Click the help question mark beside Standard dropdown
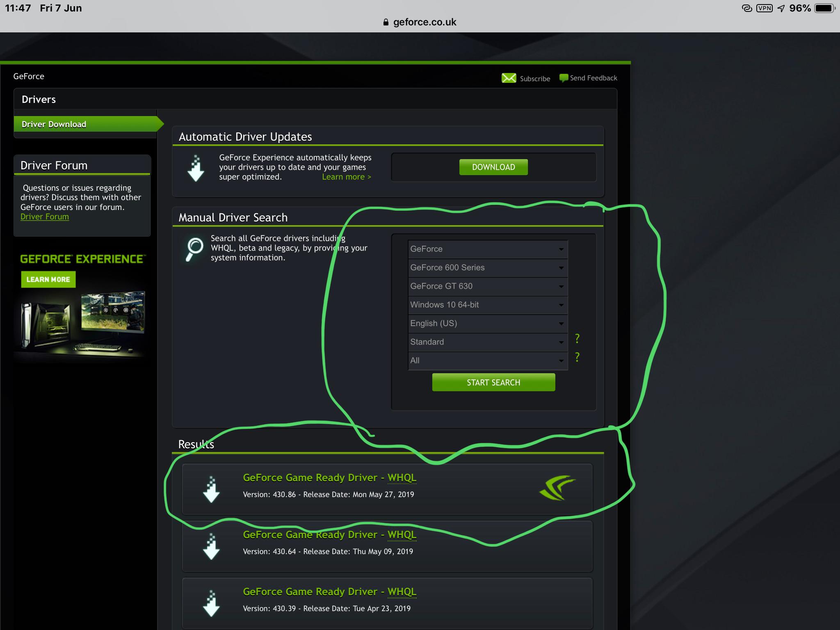 point(577,338)
